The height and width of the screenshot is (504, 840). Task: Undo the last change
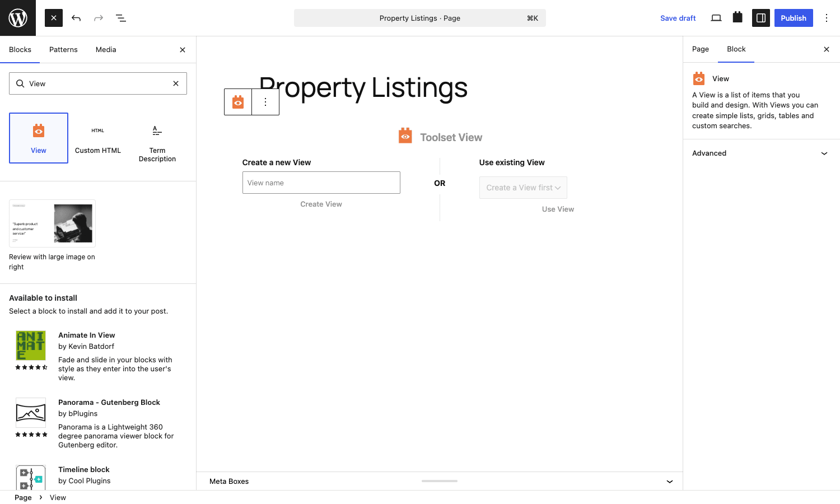(x=76, y=18)
